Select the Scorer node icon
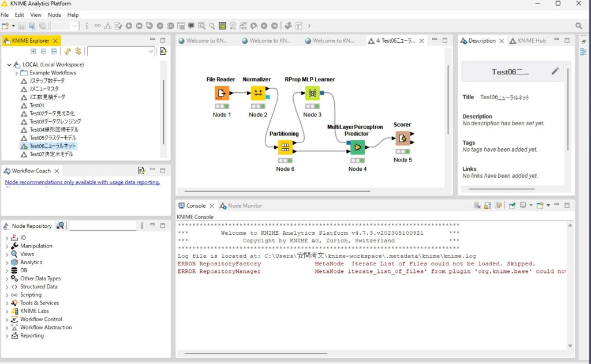 coord(402,138)
